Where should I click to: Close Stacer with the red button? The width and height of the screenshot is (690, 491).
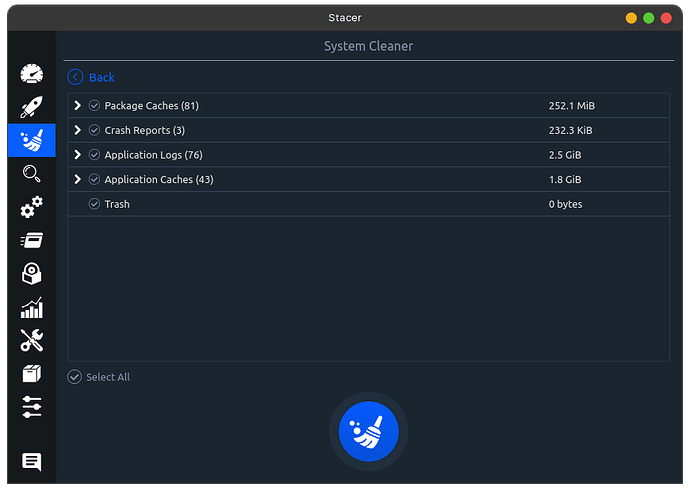(x=666, y=18)
